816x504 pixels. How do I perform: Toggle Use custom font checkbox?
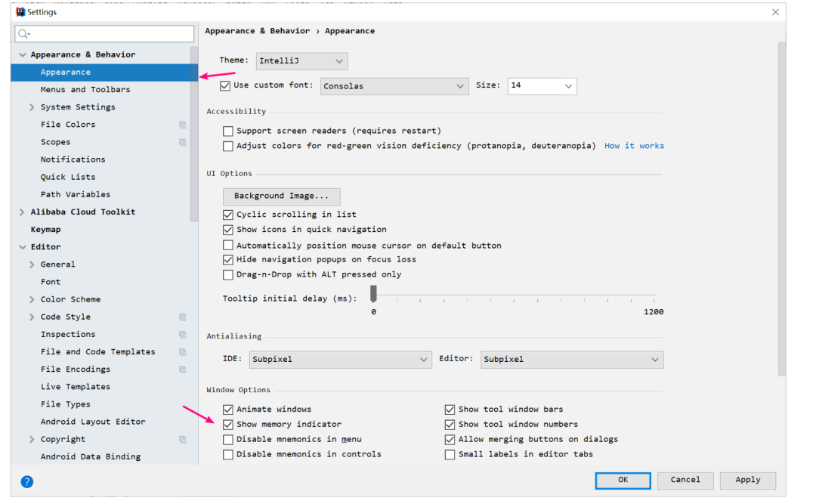click(225, 86)
